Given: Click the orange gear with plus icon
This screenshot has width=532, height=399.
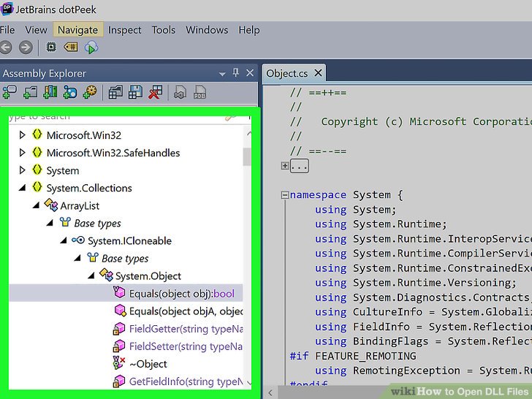Looking at the screenshot, I should 90,92.
